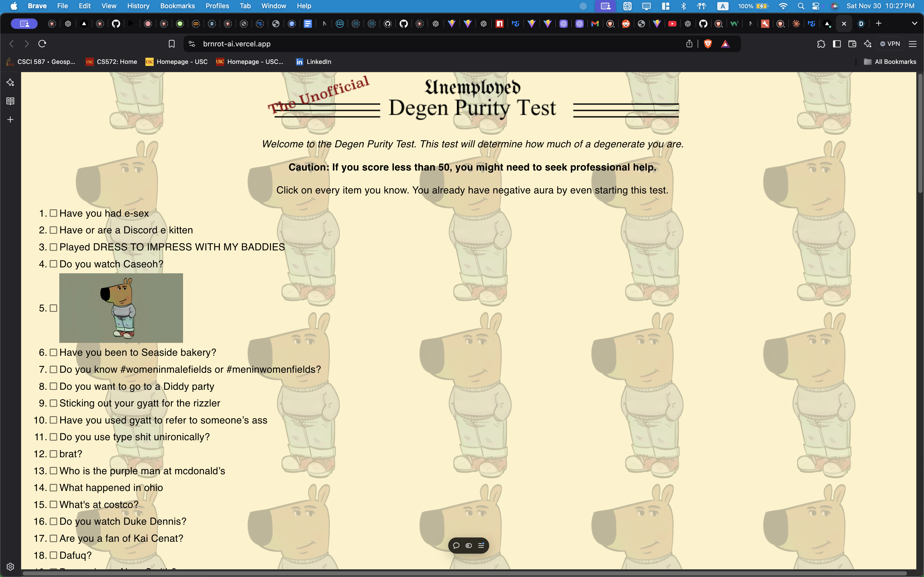Viewport: 924px width, 577px height.
Task: Tick the 'Do you watch Caseoh?' checkbox
Action: (x=53, y=264)
